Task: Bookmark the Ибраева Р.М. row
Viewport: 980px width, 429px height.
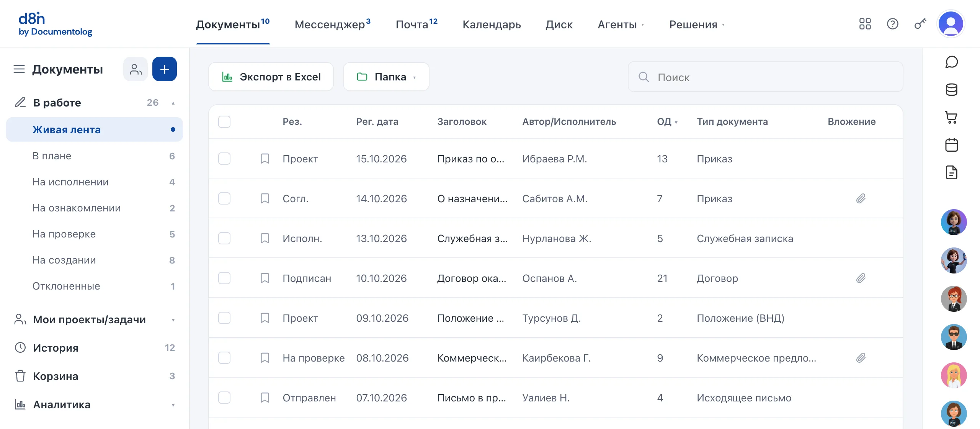Action: coord(265,159)
